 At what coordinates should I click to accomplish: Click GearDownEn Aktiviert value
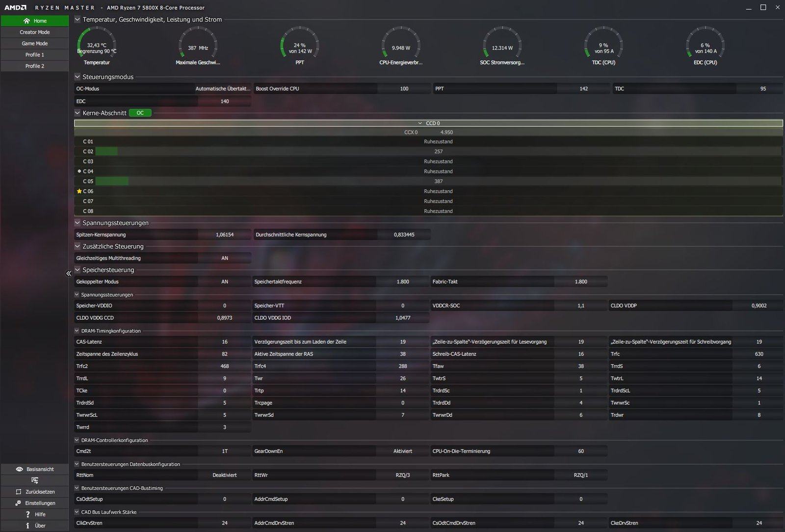tap(403, 451)
